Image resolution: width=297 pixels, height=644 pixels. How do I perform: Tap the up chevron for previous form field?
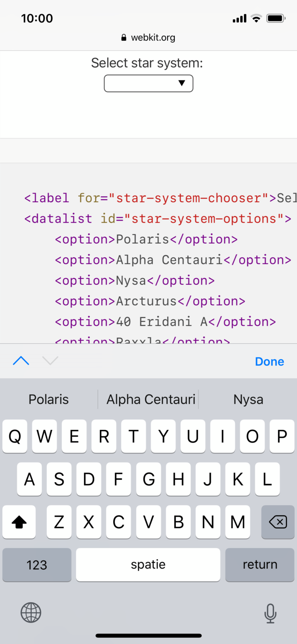[21, 361]
